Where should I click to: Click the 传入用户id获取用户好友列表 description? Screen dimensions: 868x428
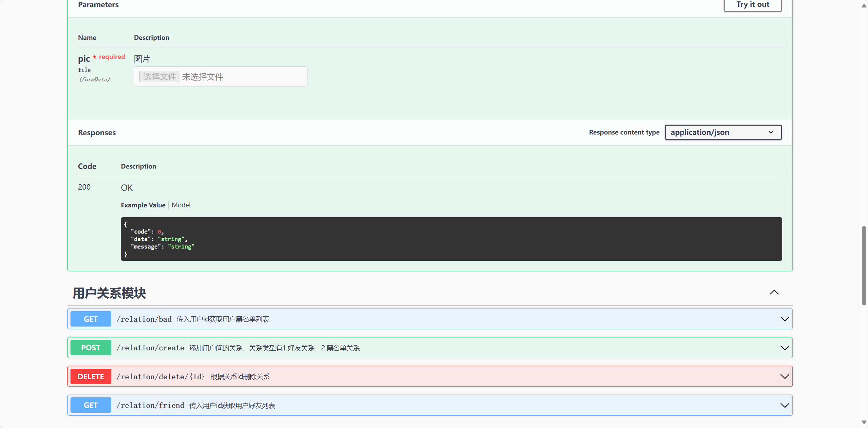232,405
